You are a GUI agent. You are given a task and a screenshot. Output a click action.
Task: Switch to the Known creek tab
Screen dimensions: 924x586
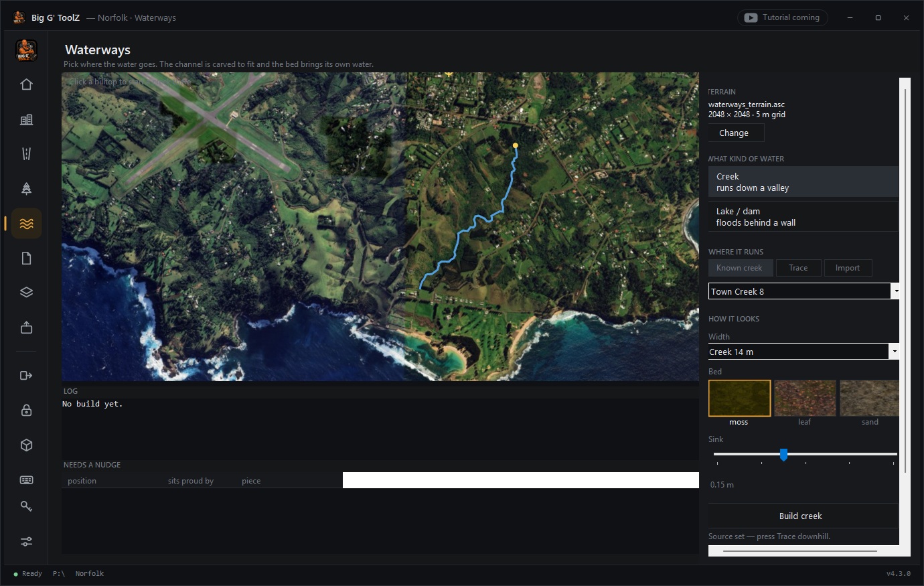point(740,268)
